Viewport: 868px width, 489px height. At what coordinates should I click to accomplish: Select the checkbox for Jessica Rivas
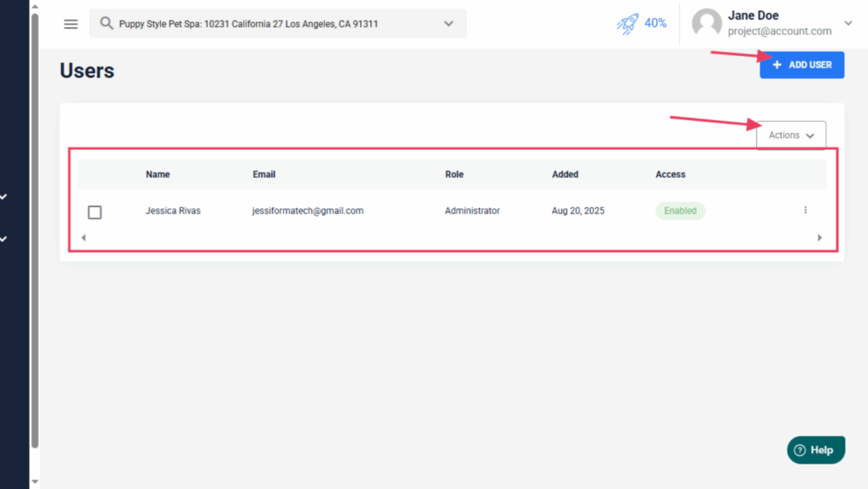pos(95,212)
